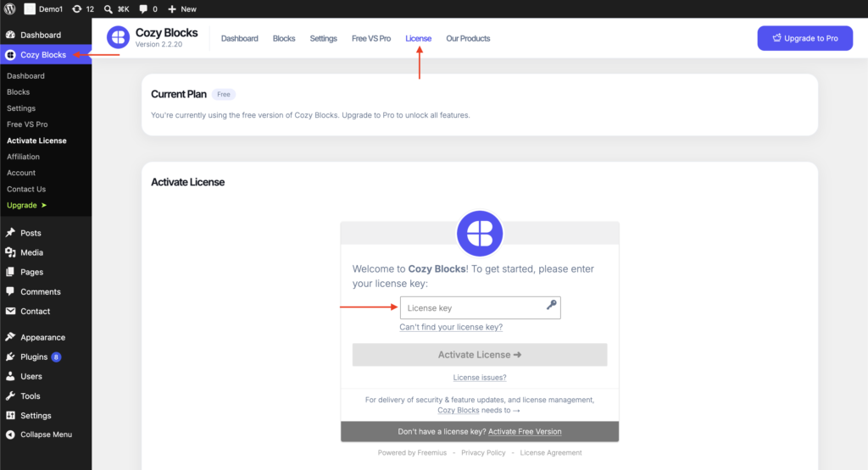Click the Dashboard gauge icon in sidebar

[10, 34]
